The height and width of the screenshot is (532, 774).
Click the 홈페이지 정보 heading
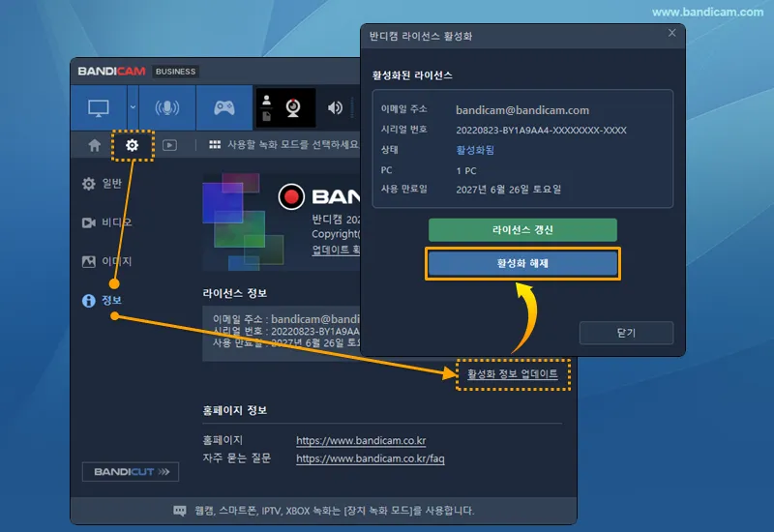pyautogui.click(x=235, y=410)
